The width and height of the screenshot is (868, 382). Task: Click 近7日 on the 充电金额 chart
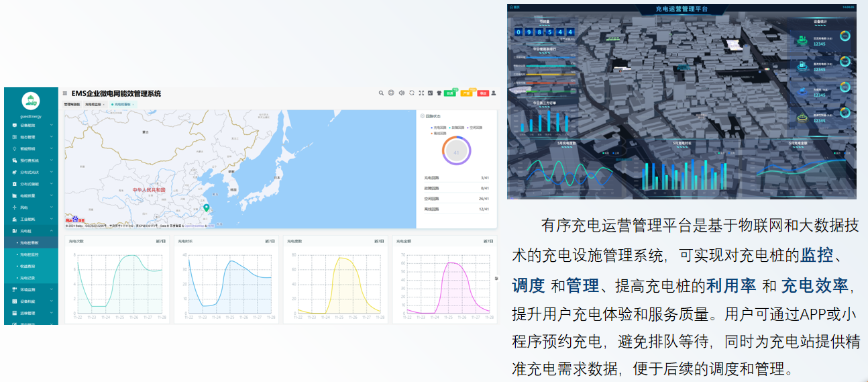coord(488,241)
